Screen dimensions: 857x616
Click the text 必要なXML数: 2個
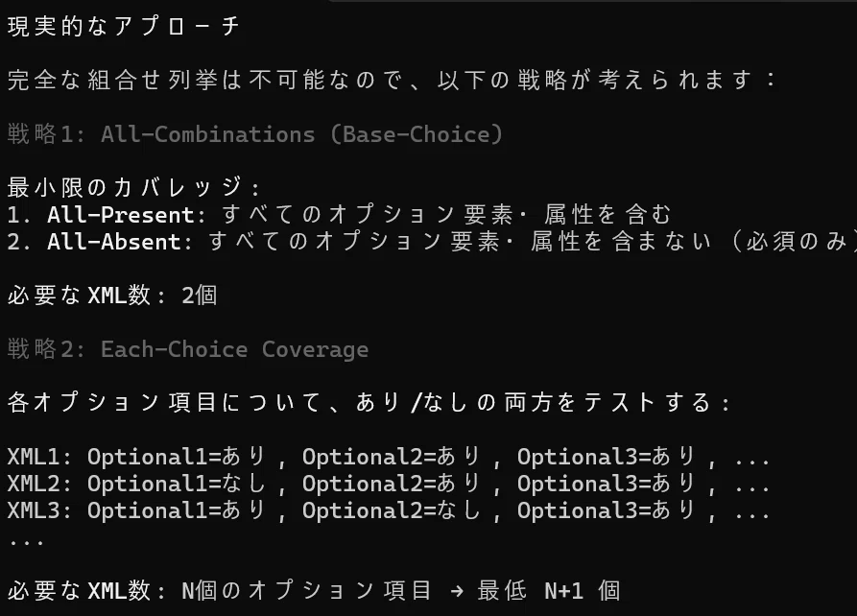pyautogui.click(x=112, y=296)
